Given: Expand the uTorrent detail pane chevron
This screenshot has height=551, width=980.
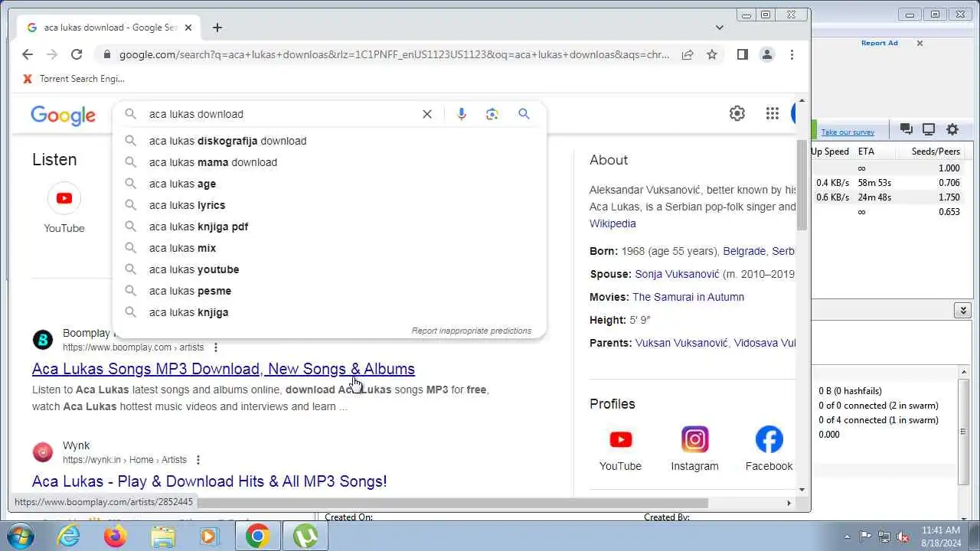Looking at the screenshot, I should tap(963, 310).
